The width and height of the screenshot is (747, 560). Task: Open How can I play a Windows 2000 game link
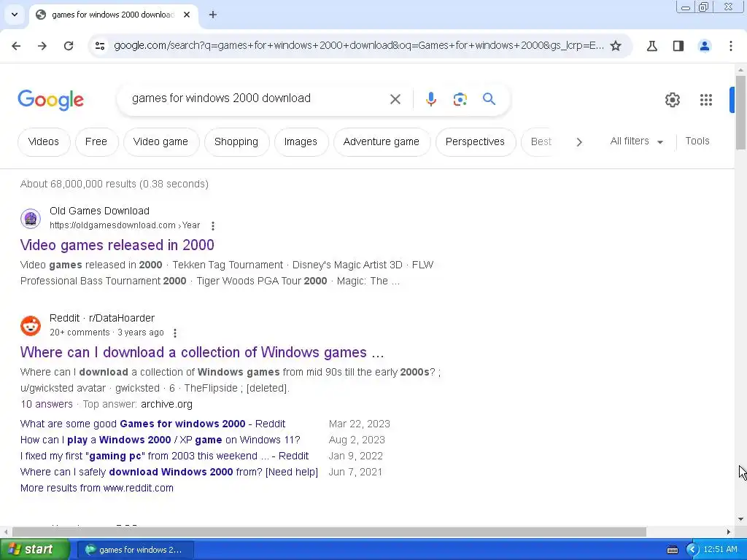[160, 440]
